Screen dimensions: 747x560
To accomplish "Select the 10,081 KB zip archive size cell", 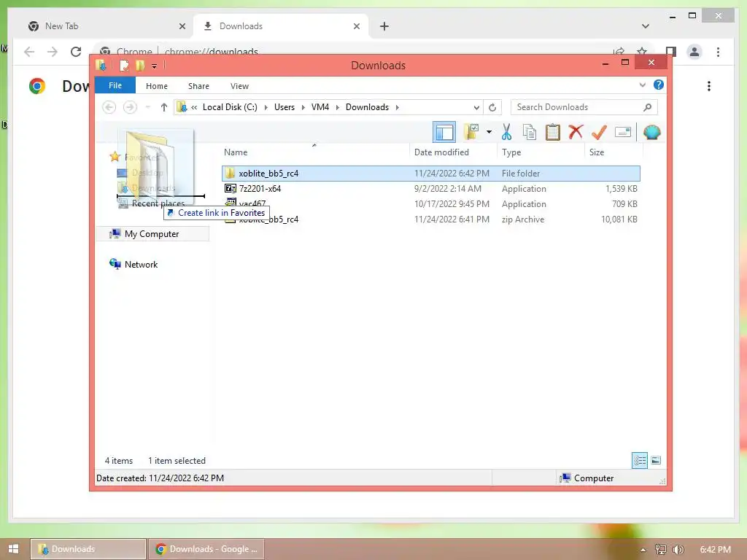I will (x=619, y=219).
